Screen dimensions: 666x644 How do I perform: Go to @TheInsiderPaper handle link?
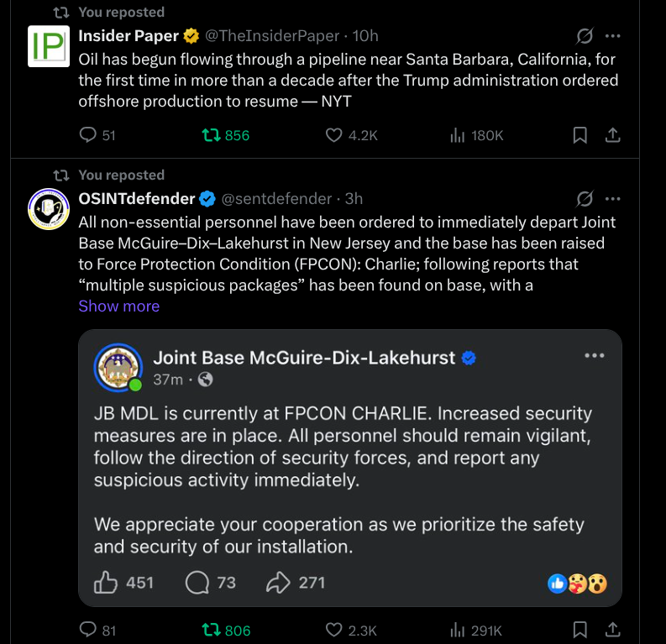tap(272, 36)
